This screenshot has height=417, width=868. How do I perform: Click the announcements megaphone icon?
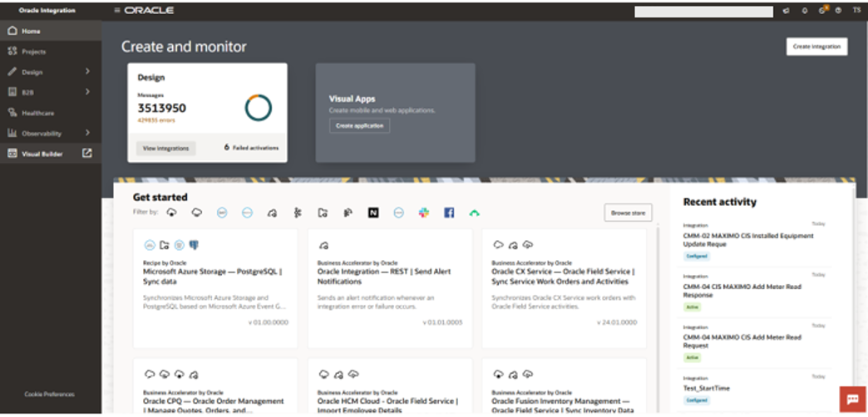pos(786,11)
